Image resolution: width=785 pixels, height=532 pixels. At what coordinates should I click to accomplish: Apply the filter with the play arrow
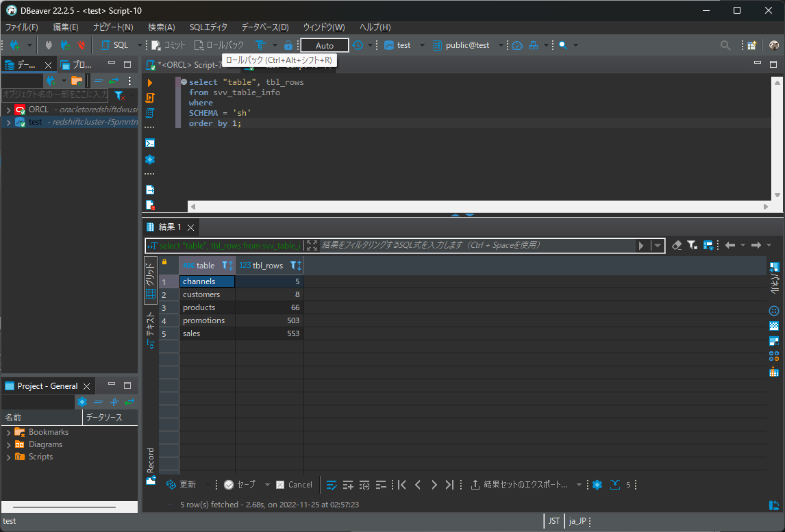[641, 245]
